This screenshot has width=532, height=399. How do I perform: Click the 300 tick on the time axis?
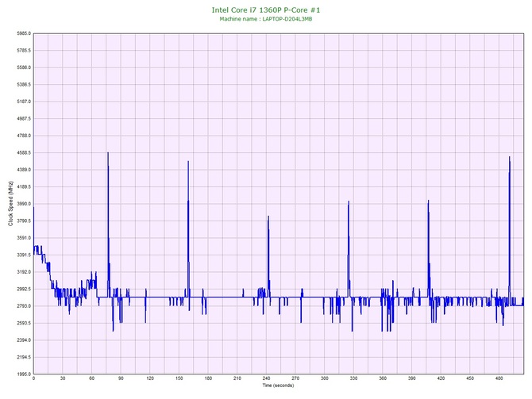click(325, 378)
